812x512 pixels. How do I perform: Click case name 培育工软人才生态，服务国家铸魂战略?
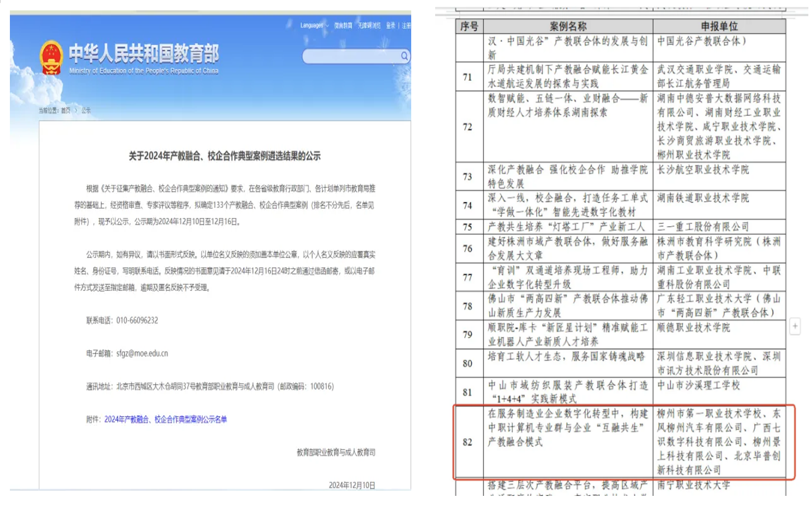pos(568,363)
